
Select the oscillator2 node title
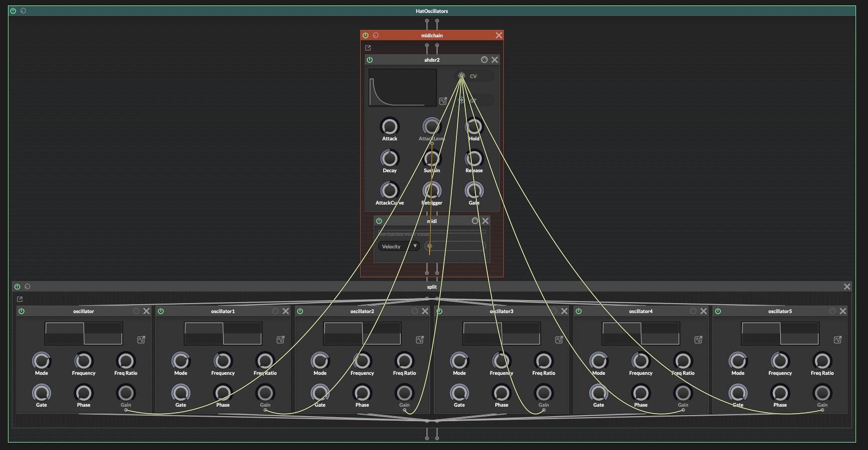click(362, 311)
